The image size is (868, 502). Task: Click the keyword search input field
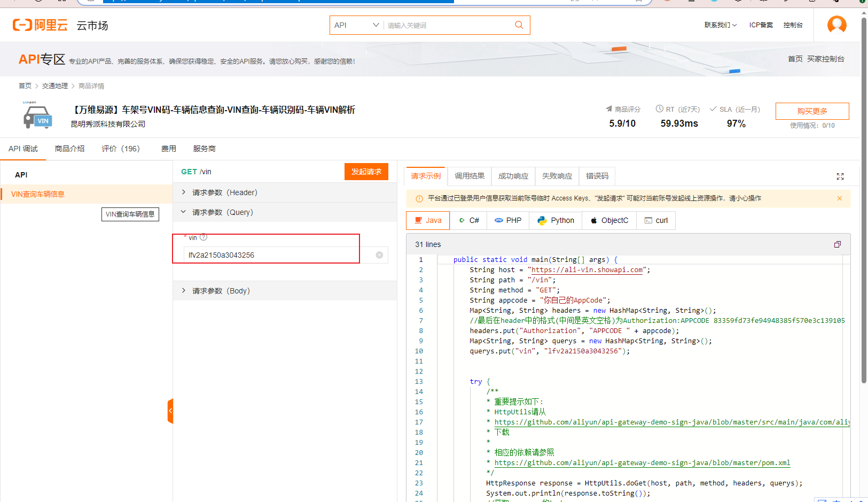(449, 25)
